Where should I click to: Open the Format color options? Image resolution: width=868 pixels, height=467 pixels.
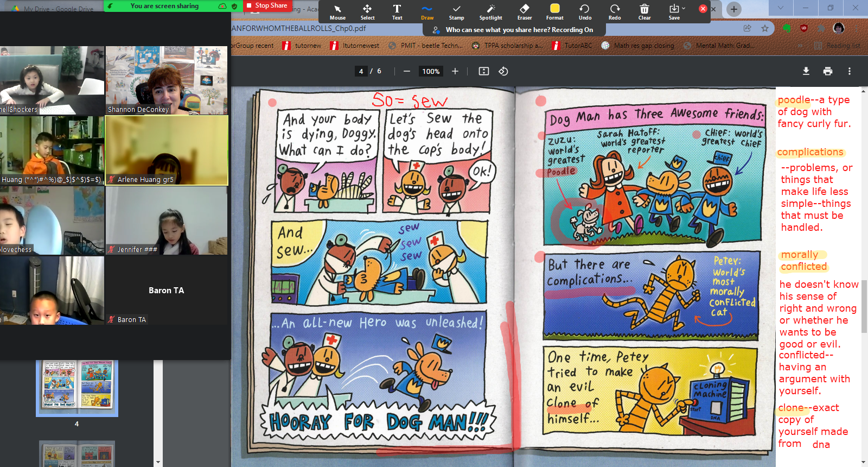point(554,11)
